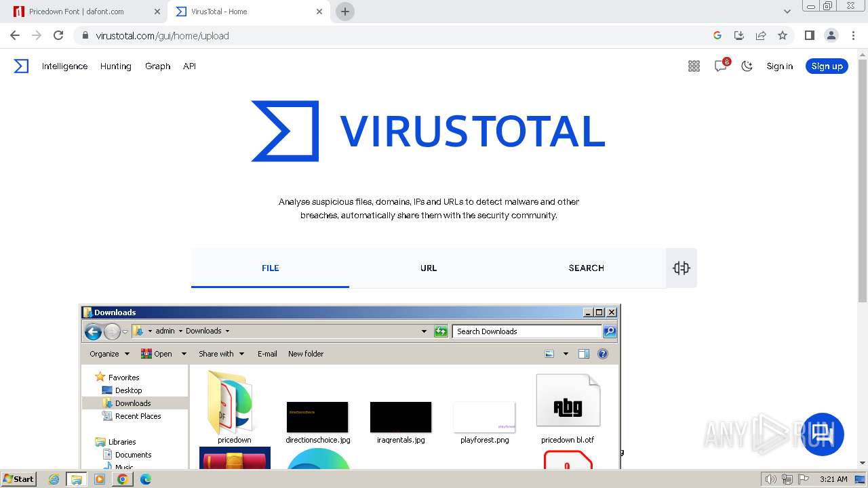This screenshot has width=868, height=488.
Task: Expand the Open button dropdown arrow
Action: 183,354
